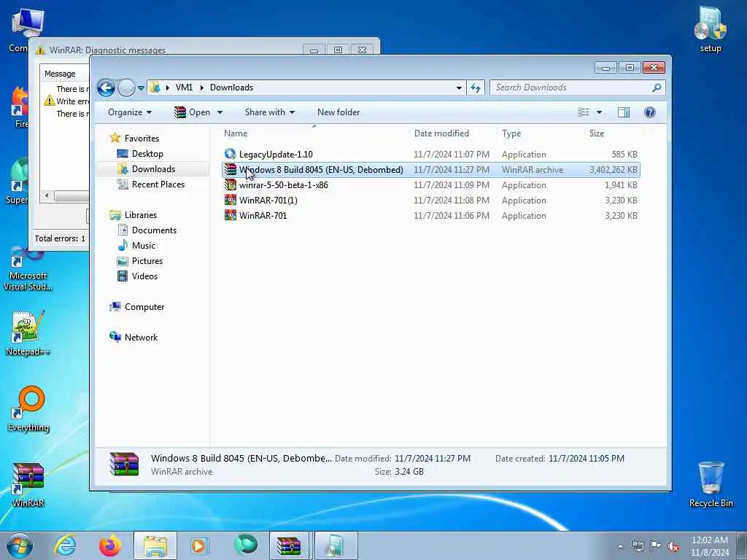Select Computer in navigation pane
The image size is (747, 560).
coord(144,307)
